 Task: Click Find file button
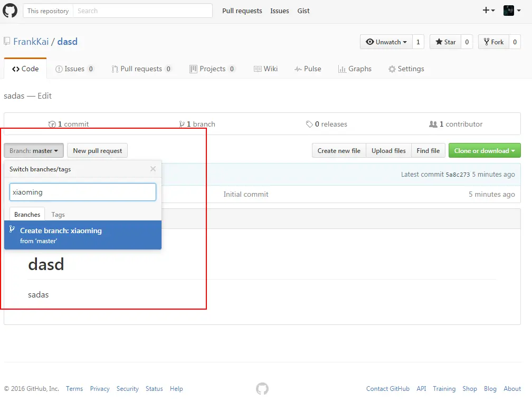[x=428, y=151]
